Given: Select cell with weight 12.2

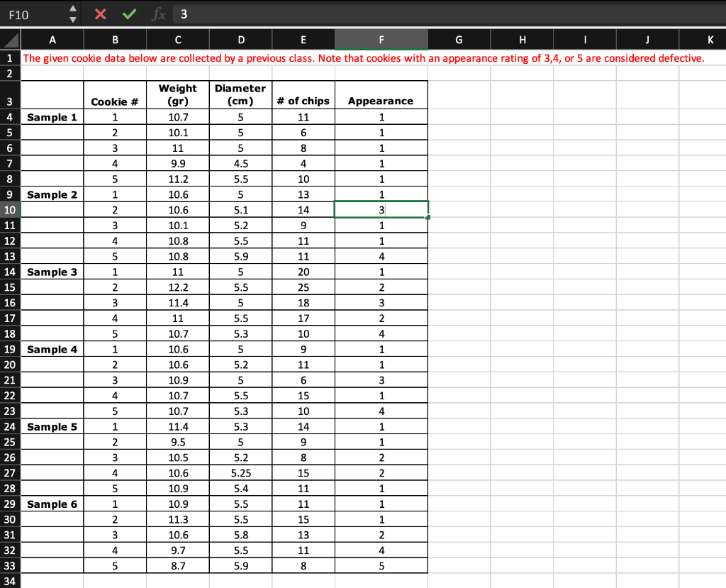Looking at the screenshot, I should point(178,287).
